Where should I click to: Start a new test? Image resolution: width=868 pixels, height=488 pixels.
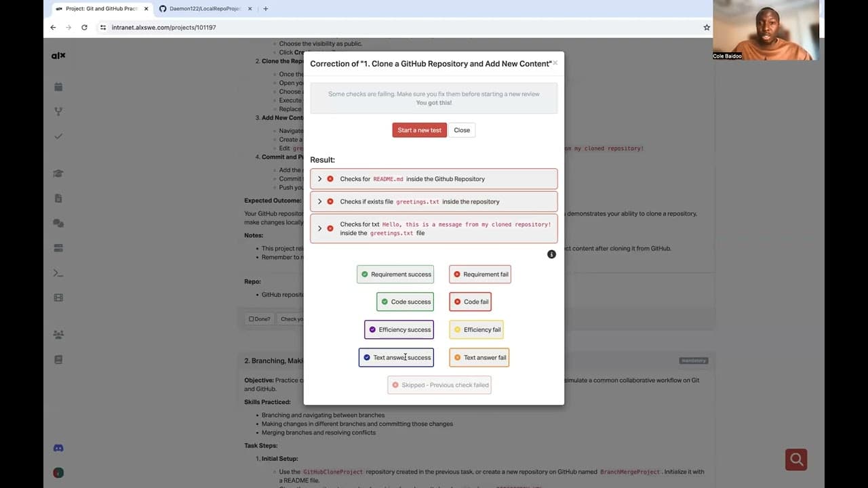point(419,130)
